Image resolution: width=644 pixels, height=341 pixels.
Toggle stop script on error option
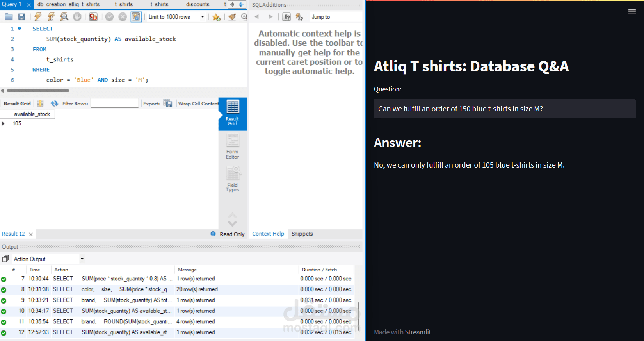[x=93, y=17]
